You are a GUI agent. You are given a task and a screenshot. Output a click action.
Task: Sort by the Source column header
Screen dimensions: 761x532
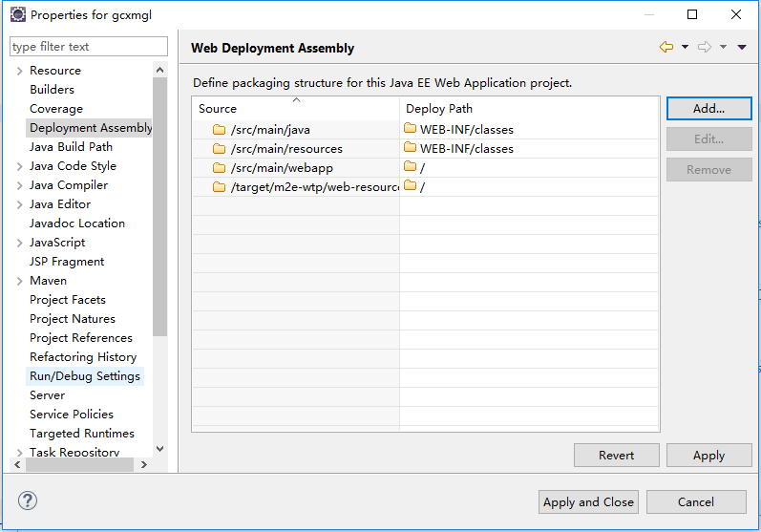pos(296,108)
